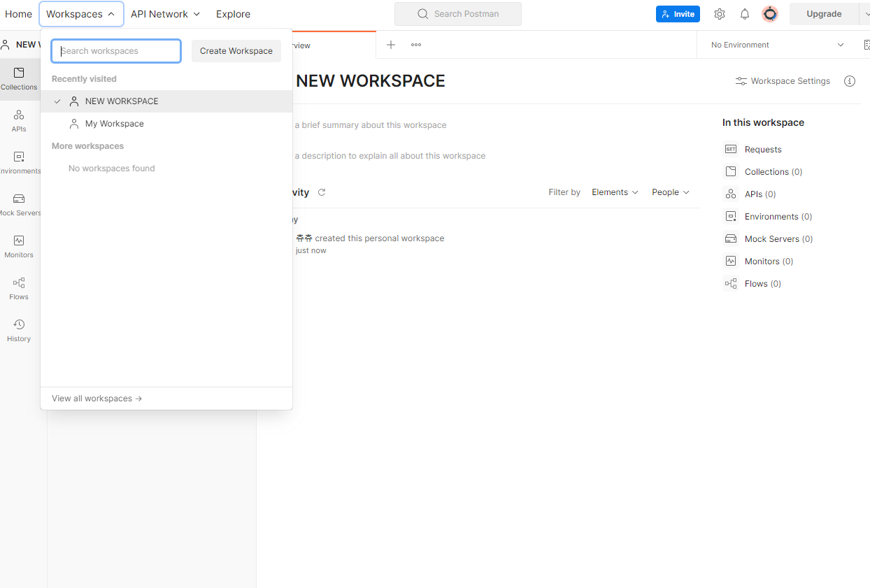The image size is (870, 588).
Task: Collapse the Workspaces dropdown menu
Action: tap(81, 14)
